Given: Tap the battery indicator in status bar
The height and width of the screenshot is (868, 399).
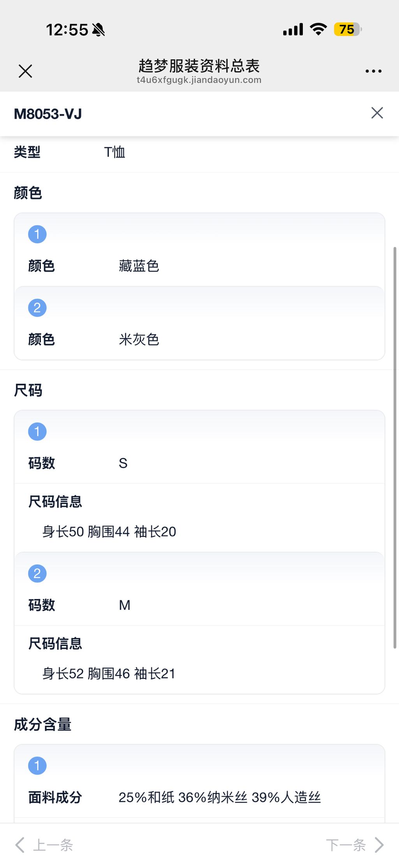Looking at the screenshot, I should pos(348,30).
